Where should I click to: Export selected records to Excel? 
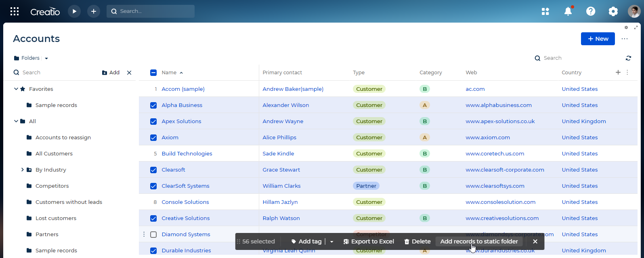coord(369,241)
